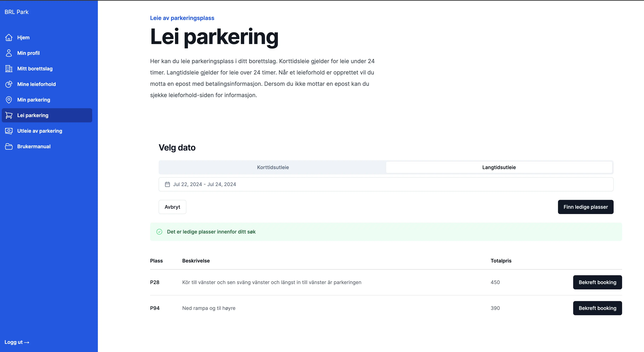Confirm booking for parking spot P94
This screenshot has width=644, height=352.
coord(597,308)
